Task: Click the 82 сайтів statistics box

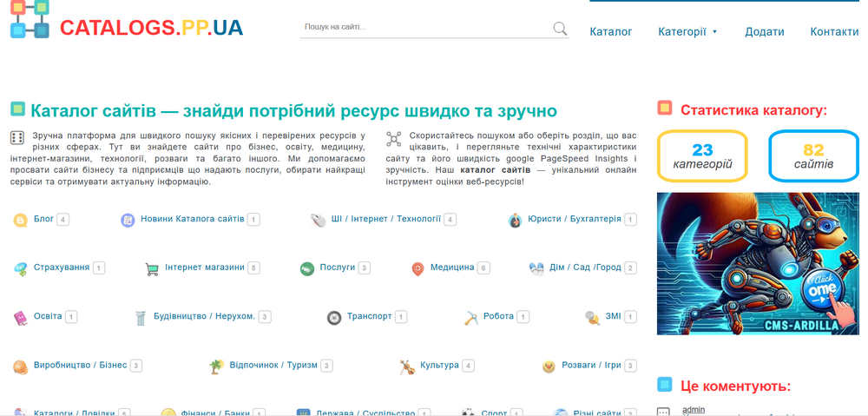Action: [813, 156]
